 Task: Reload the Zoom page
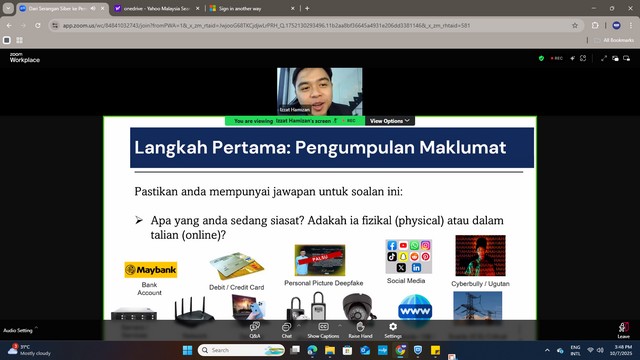pyautogui.click(x=38, y=25)
